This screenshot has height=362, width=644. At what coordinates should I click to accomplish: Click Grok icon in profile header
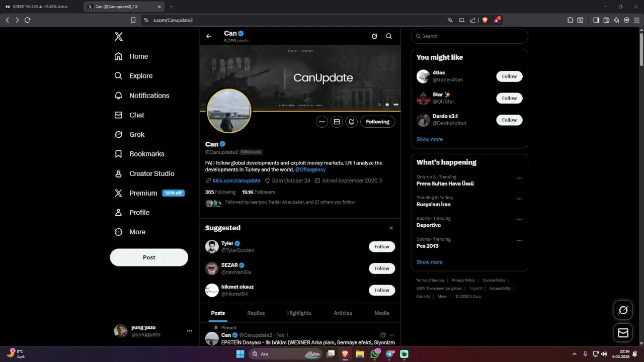point(374,36)
